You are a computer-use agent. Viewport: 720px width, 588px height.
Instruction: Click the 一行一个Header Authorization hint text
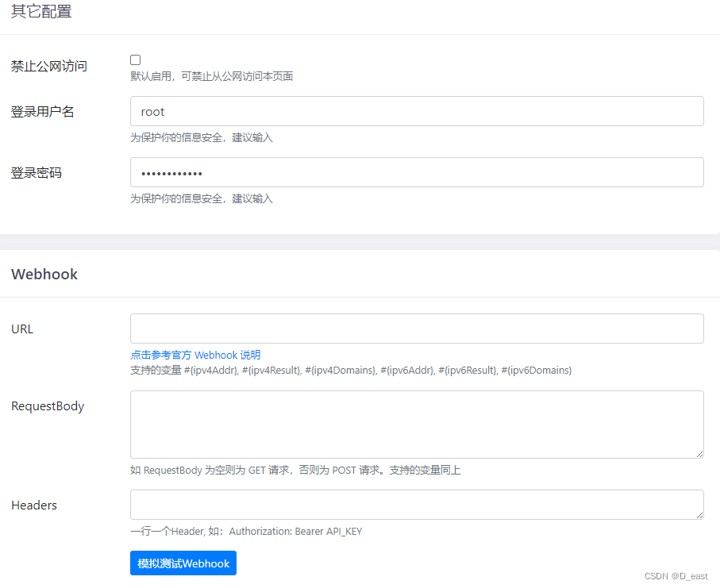246,531
